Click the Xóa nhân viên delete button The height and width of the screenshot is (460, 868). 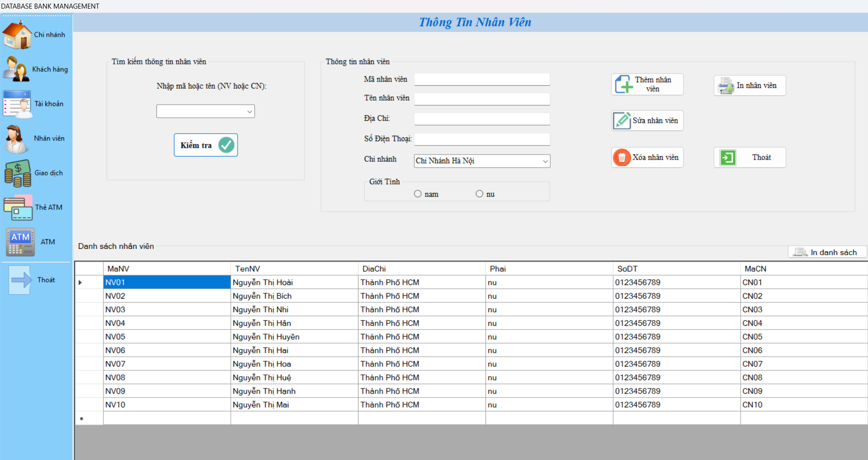647,158
